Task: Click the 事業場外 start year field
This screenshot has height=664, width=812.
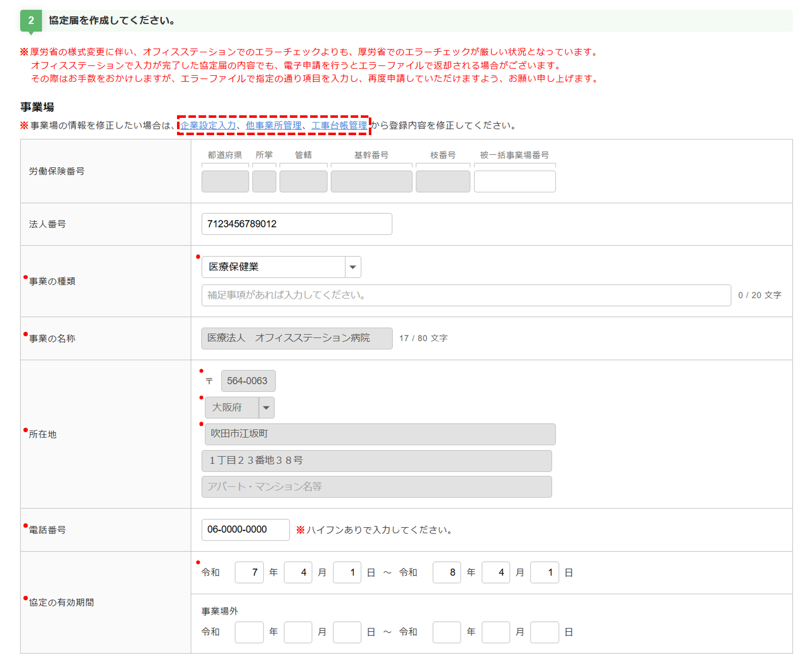Action: tap(249, 632)
